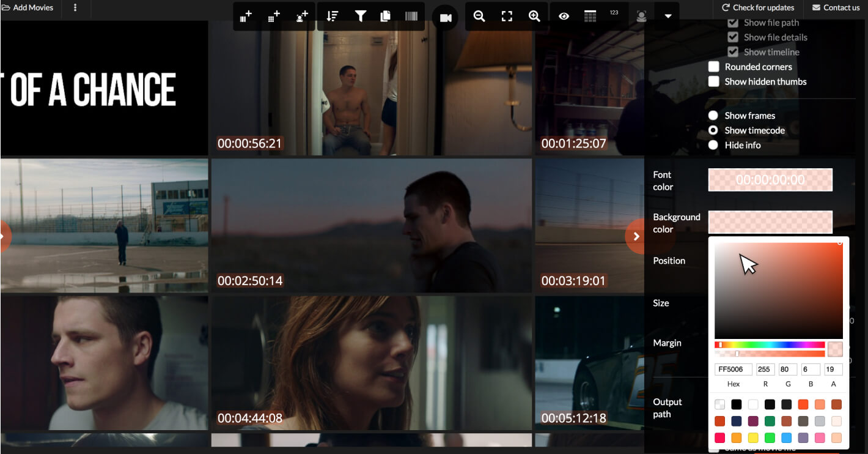Pick the light gray preset swatch
868x454 pixels.
click(x=820, y=421)
